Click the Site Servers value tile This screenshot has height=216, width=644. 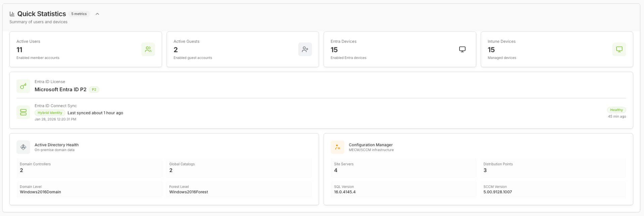[404, 168]
